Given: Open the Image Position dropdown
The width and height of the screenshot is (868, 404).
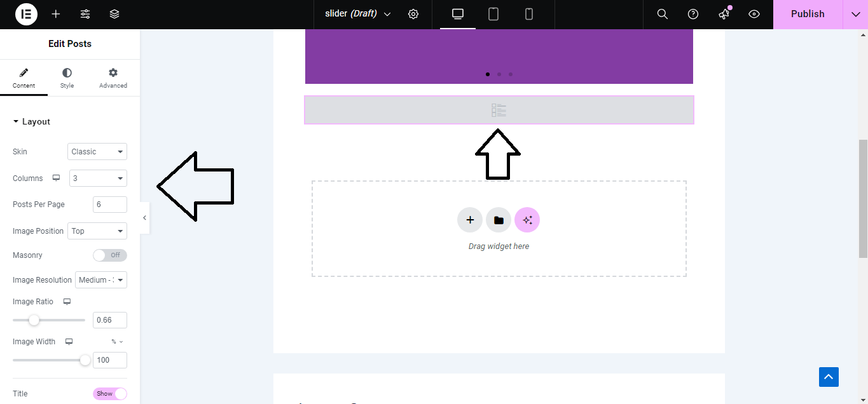Looking at the screenshot, I should click(97, 231).
